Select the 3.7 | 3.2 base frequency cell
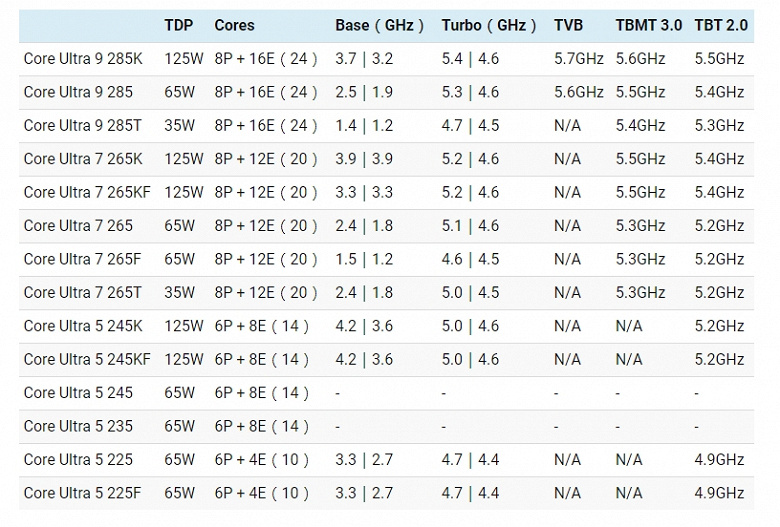Viewport: 780px width, 527px height. tap(364, 59)
